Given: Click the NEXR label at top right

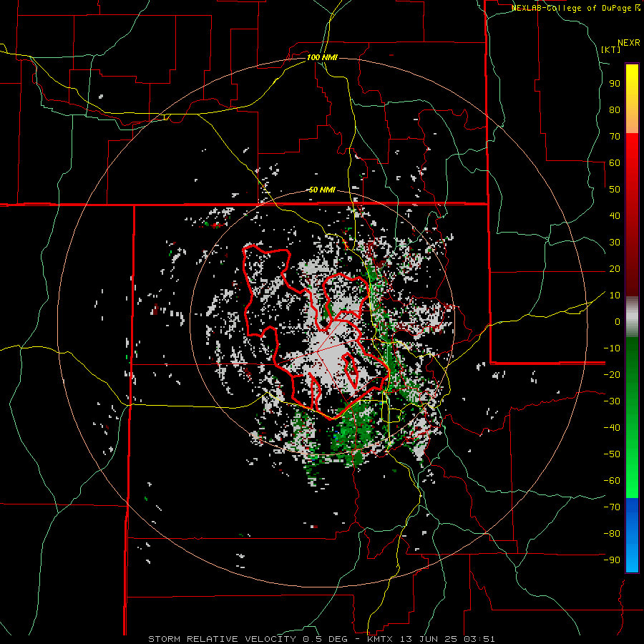Looking at the screenshot, I should (629, 43).
